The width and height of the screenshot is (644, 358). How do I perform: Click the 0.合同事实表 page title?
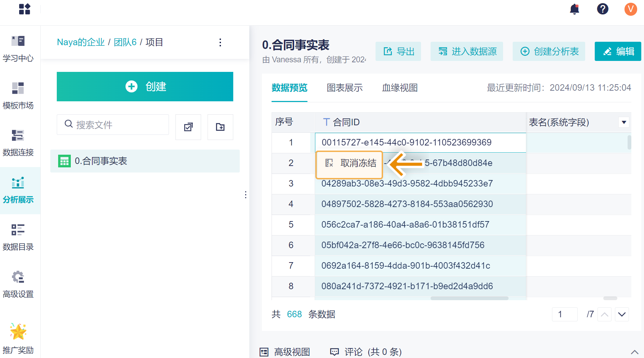coord(296,45)
